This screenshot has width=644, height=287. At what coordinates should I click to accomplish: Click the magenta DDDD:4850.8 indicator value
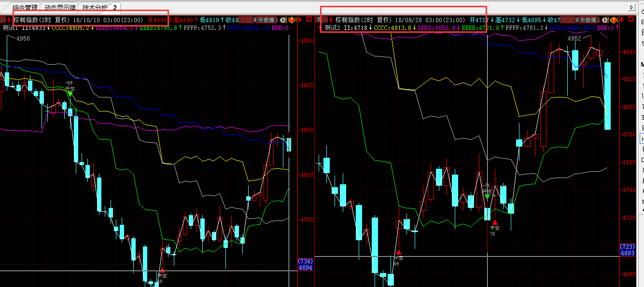click(436, 28)
